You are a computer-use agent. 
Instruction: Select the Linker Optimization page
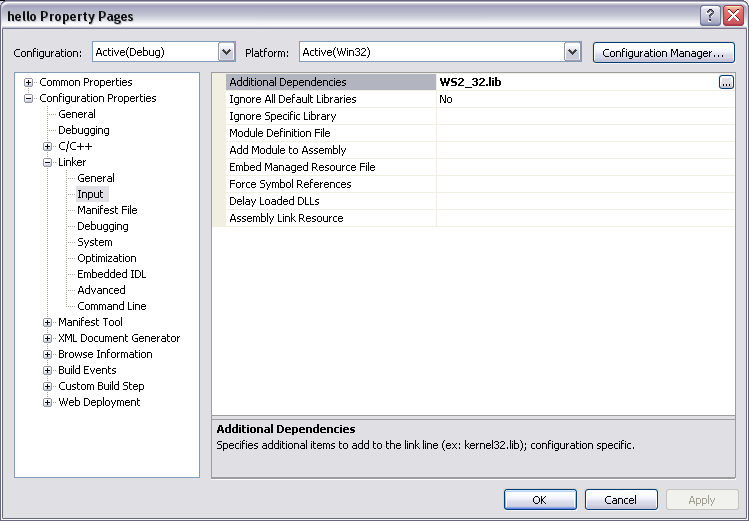click(106, 258)
